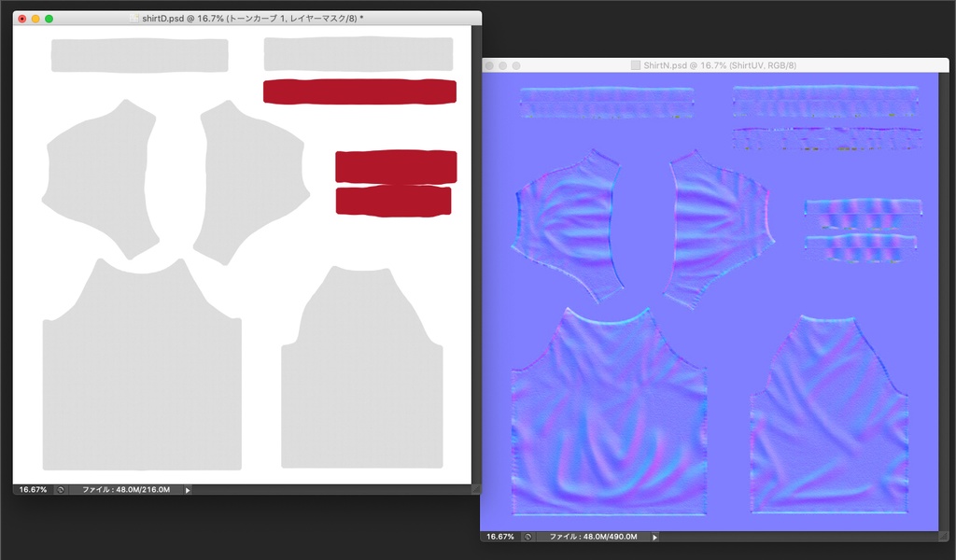
Task: Expand the status bar info menu arrow in shirtD.psd
Action: [x=188, y=490]
